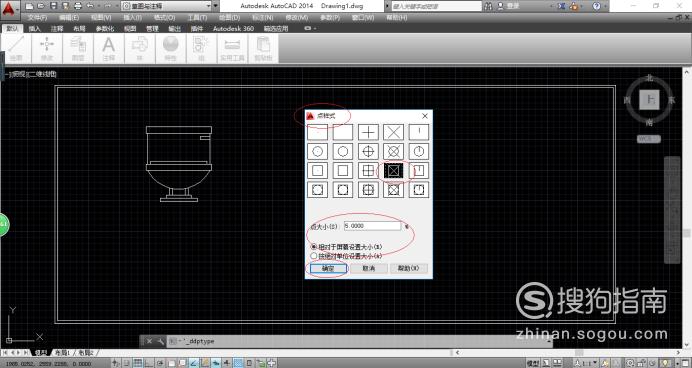Click the 上 top face of ViewCube
Screen dimensions: 692x368
point(649,100)
